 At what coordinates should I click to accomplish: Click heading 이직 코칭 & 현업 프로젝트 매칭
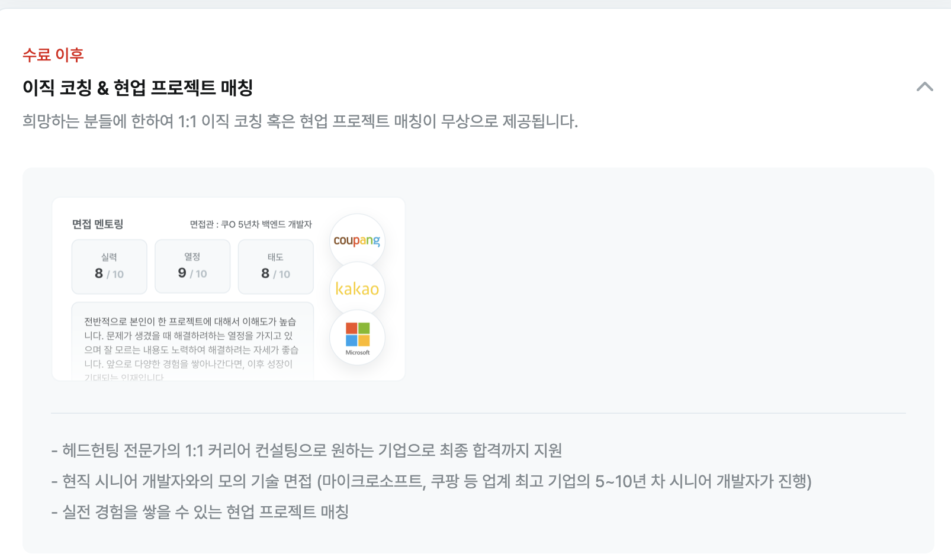138,88
